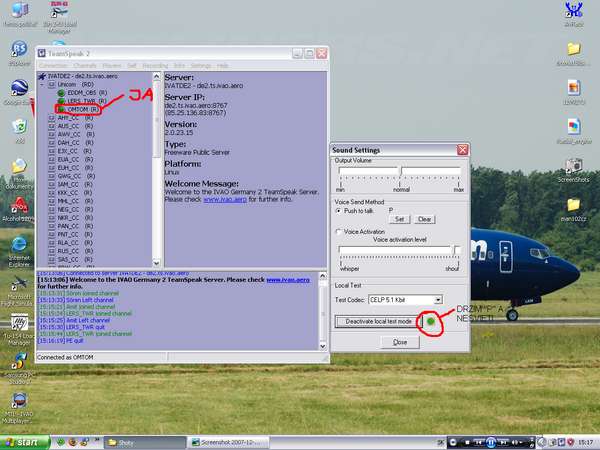
Task: Click the channel icon beside AUS_CC
Action: coord(51,126)
